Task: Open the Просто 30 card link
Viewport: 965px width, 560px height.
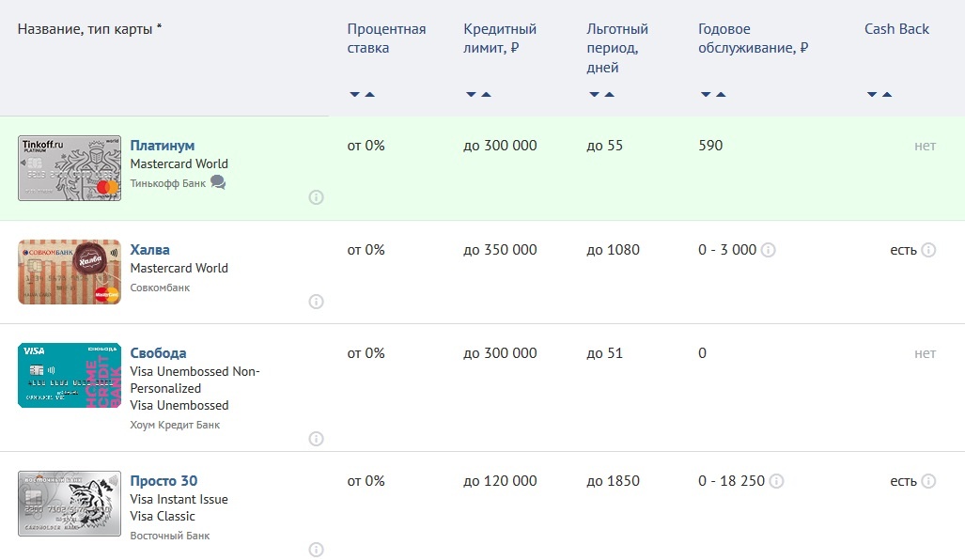Action: point(163,481)
